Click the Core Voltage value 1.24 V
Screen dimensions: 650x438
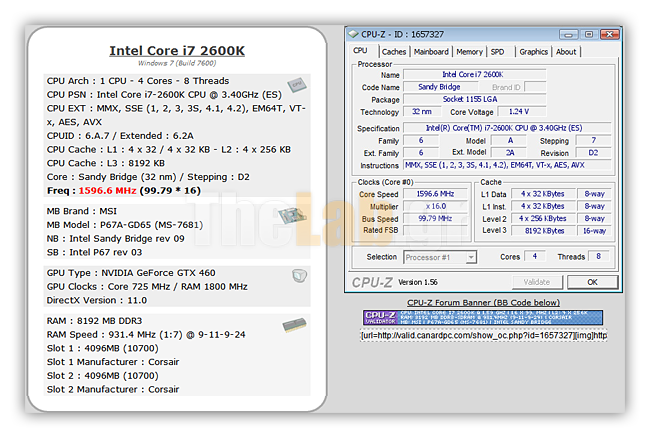click(x=521, y=112)
